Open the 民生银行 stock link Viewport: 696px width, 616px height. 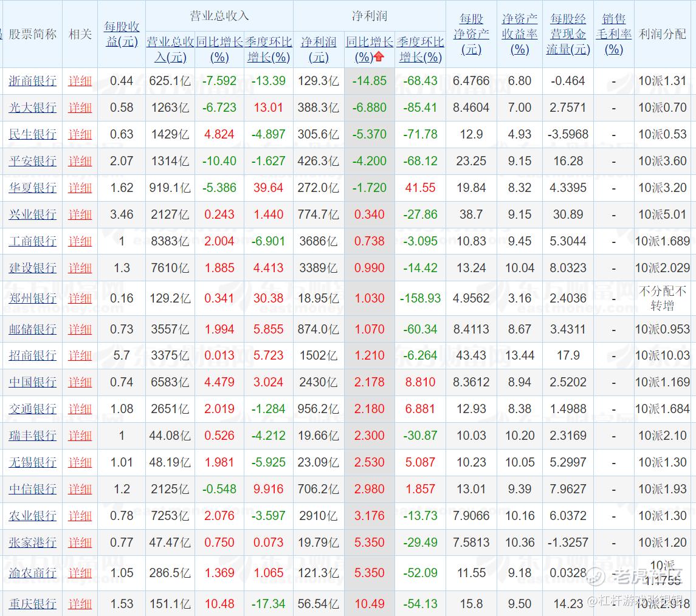(x=32, y=134)
